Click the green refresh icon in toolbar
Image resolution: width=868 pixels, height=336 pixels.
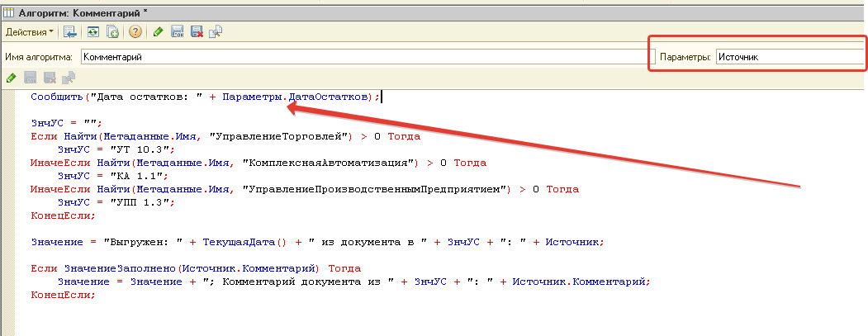(x=93, y=32)
